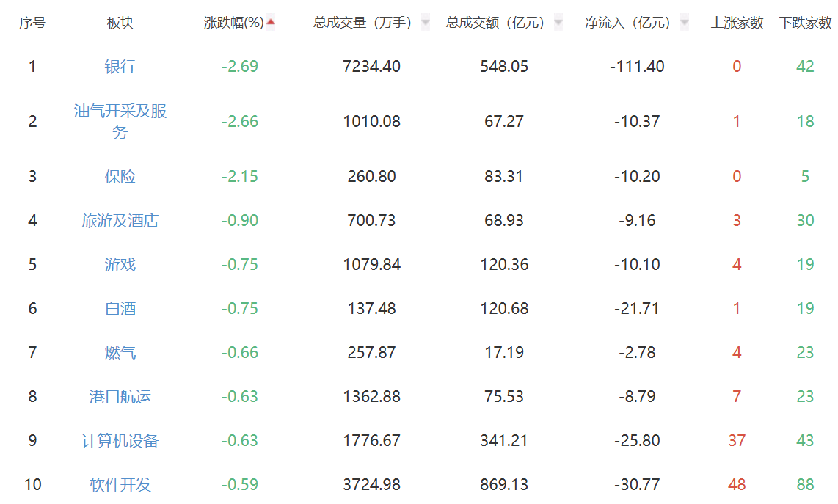Open 计算机设备 sector link
The width and height of the screenshot is (838, 504).
[x=120, y=441]
